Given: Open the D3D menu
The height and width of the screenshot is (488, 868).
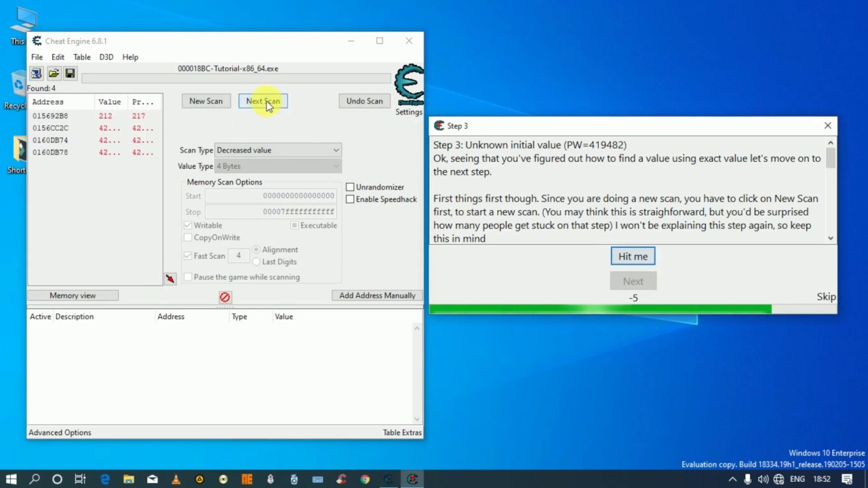Looking at the screenshot, I should (x=106, y=57).
